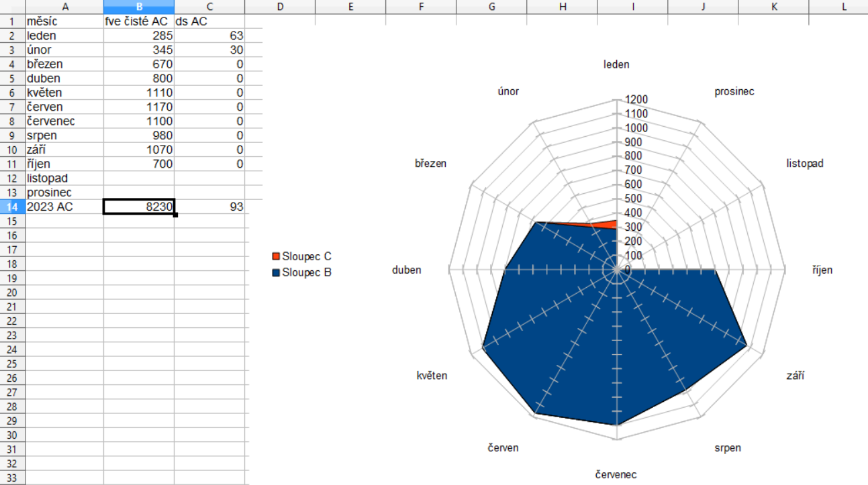Select column A header
Viewport: 868px width, 485px height.
64,7
